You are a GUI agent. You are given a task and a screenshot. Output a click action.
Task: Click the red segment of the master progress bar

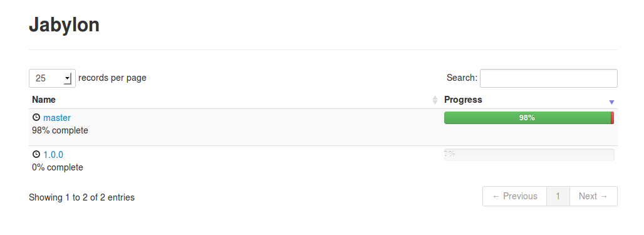pos(613,118)
